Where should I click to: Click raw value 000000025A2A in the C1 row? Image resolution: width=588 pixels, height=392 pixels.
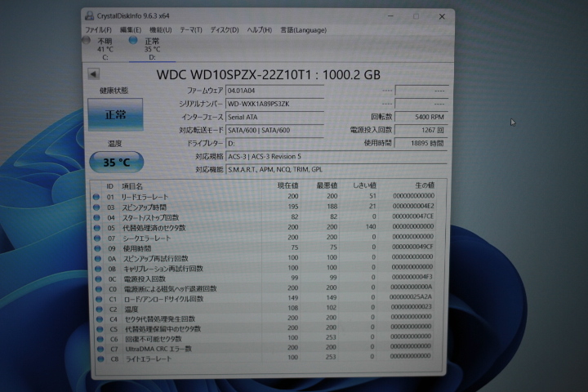[x=411, y=296]
